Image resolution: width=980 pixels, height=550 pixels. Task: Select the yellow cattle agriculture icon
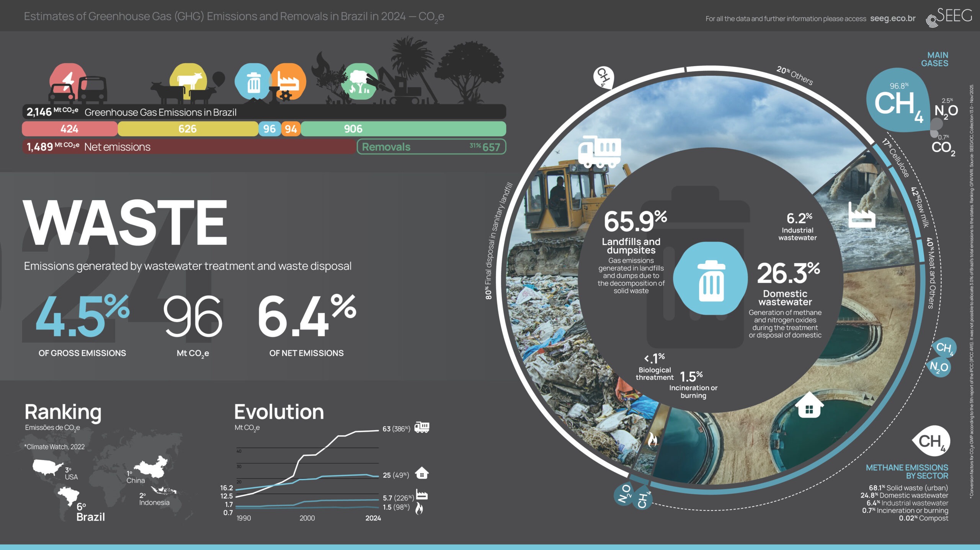click(188, 80)
